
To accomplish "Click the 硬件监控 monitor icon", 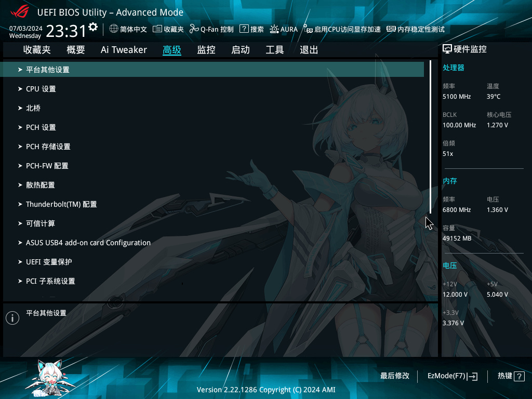I will pyautogui.click(x=447, y=49).
